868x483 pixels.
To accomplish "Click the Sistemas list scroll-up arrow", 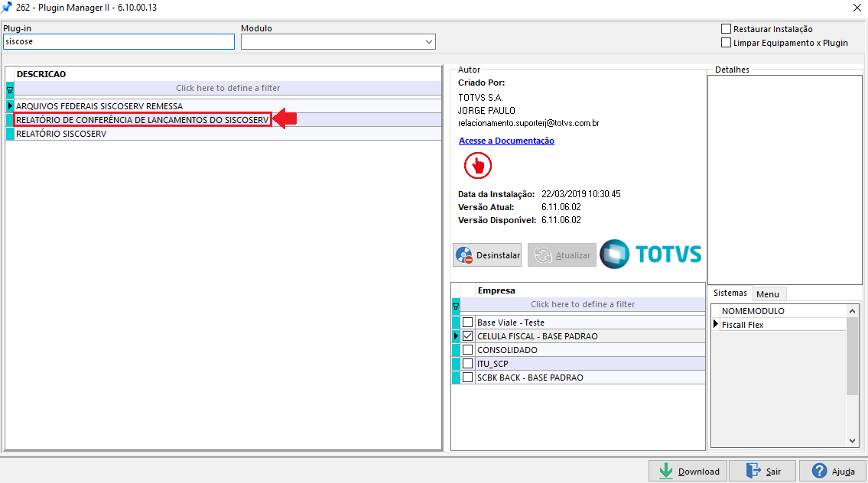I will 852,312.
